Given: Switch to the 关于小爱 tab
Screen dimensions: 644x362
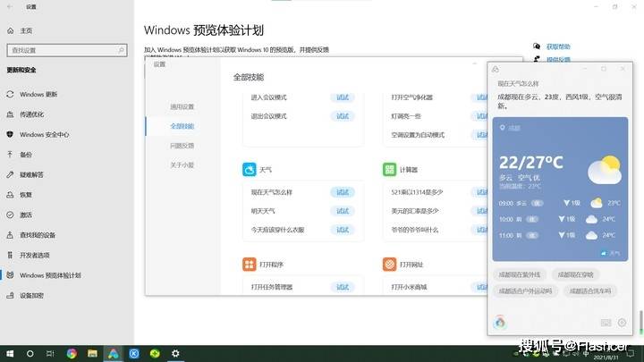Looking at the screenshot, I should click(x=182, y=165).
